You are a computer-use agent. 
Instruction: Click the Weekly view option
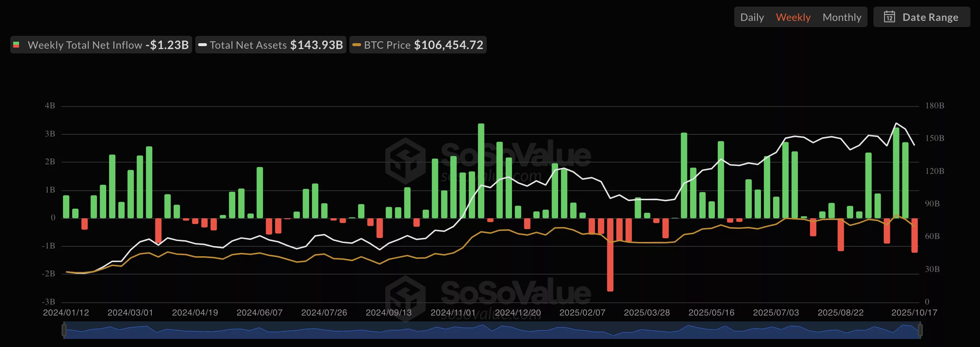793,17
